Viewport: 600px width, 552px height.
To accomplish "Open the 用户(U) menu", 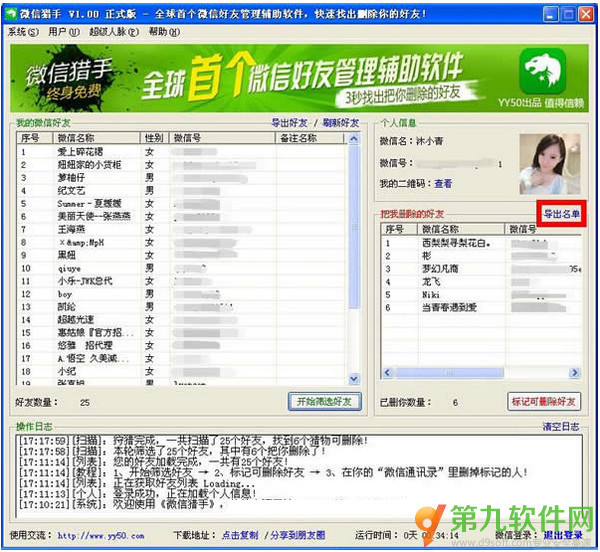I will point(64,32).
